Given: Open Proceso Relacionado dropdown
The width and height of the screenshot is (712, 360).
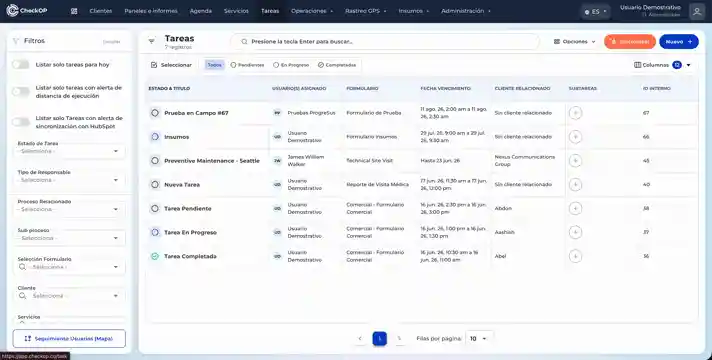Looking at the screenshot, I should (69, 209).
